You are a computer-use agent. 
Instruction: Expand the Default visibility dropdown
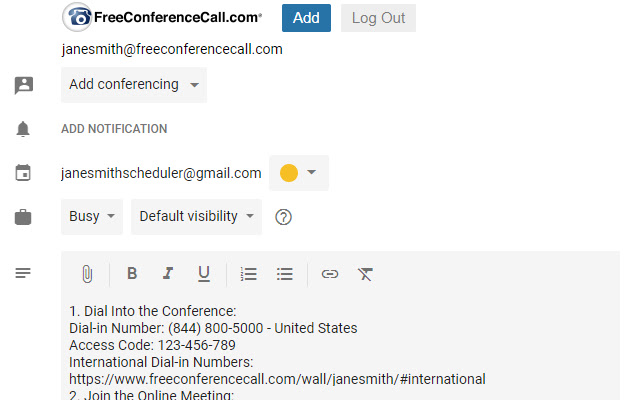(196, 216)
